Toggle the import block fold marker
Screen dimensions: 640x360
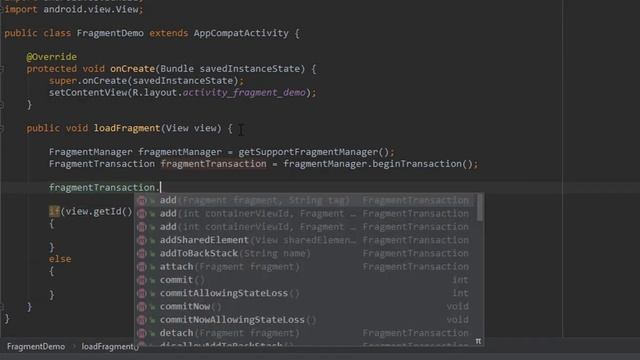click(2, 9)
